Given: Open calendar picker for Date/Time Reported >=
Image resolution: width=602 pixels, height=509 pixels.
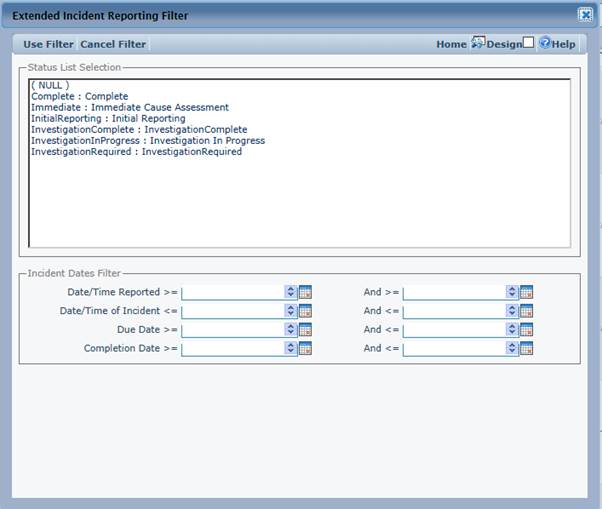Looking at the screenshot, I should pyautogui.click(x=306, y=292).
